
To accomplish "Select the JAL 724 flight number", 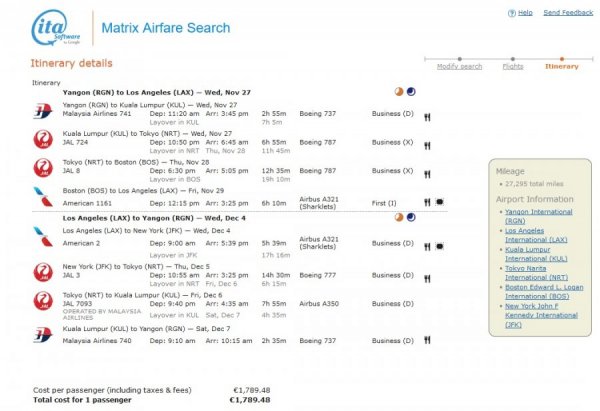I will 75,142.
